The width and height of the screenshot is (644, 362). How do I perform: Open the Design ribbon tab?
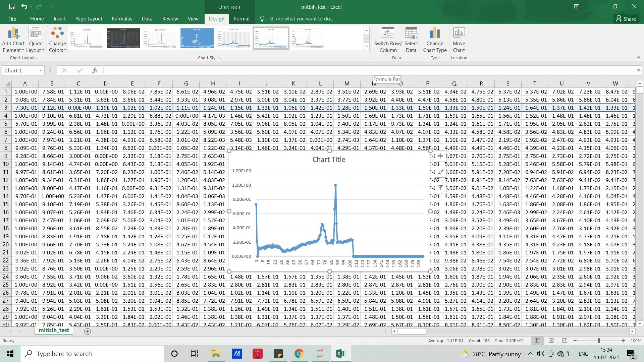point(216,18)
